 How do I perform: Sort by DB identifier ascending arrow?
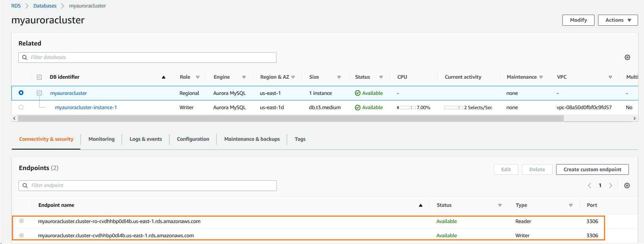coord(164,77)
